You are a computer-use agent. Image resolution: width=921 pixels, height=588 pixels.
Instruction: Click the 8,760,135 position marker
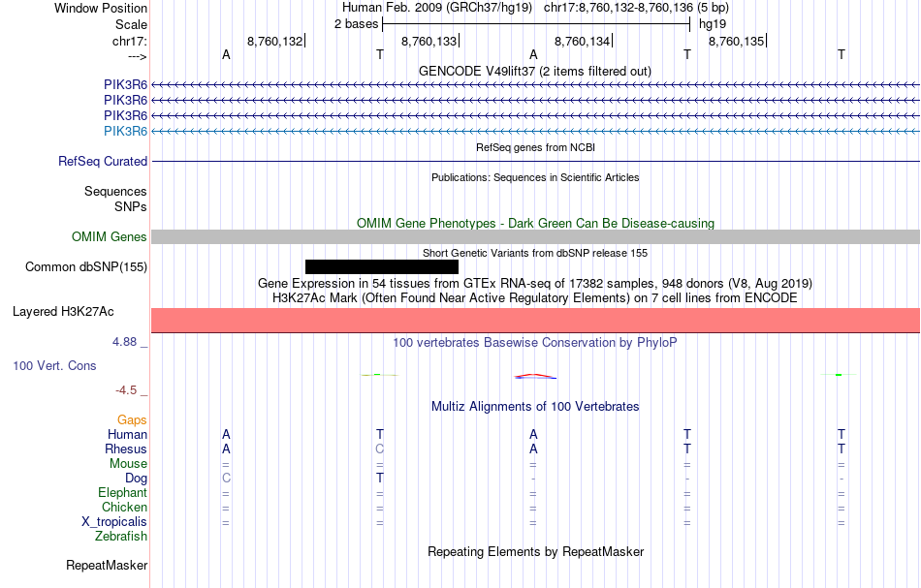click(737, 41)
